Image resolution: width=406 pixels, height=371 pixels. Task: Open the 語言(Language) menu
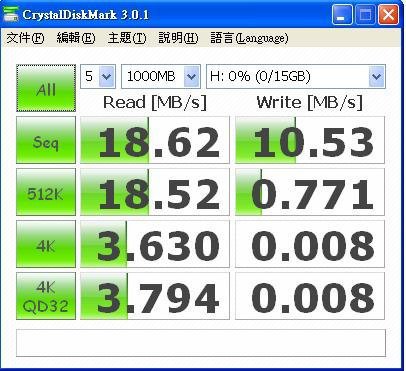[249, 38]
